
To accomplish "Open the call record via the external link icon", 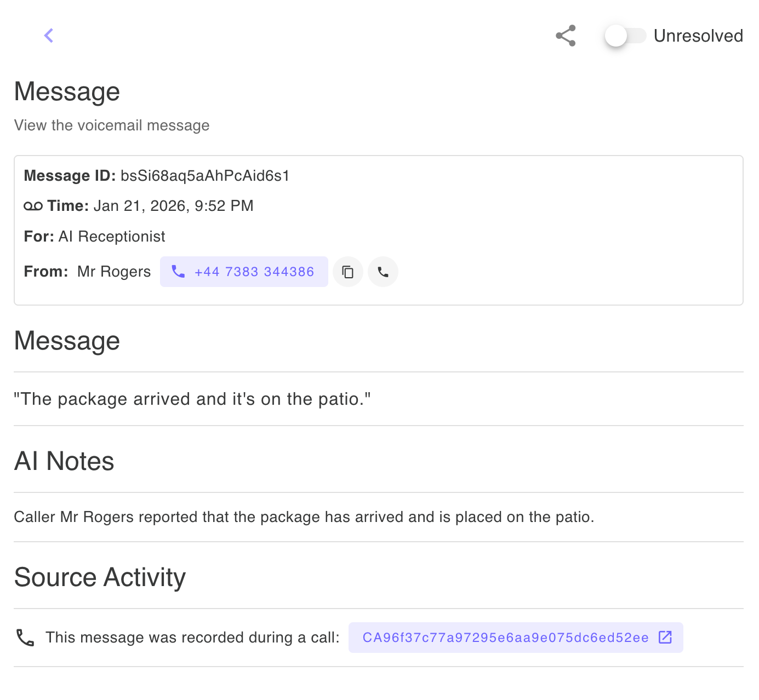I will point(665,637).
